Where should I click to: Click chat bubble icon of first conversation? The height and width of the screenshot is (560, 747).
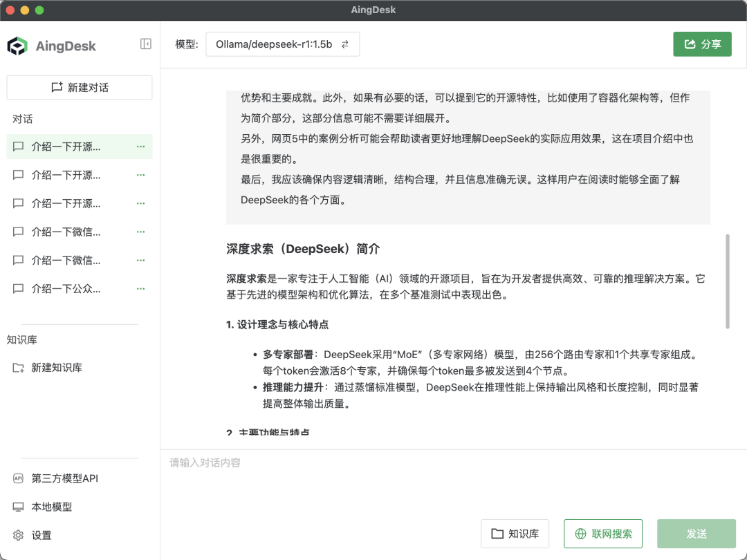[18, 147]
